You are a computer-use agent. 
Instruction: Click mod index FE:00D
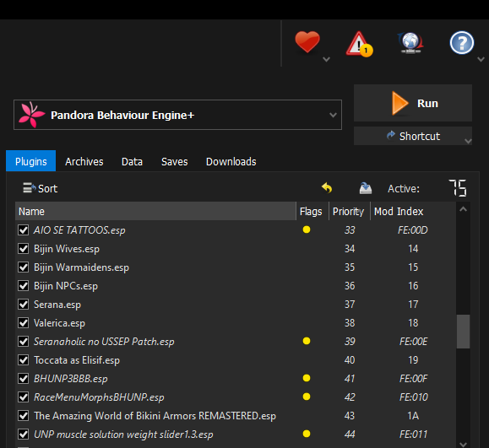pos(413,230)
